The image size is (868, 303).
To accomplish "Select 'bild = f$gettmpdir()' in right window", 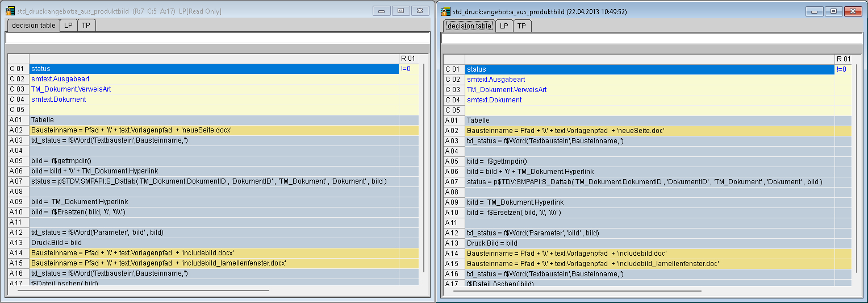I will [x=650, y=161].
